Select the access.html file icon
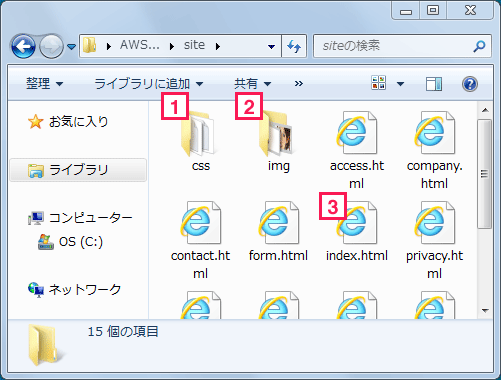Image resolution: width=501 pixels, height=380 pixels. 357,133
